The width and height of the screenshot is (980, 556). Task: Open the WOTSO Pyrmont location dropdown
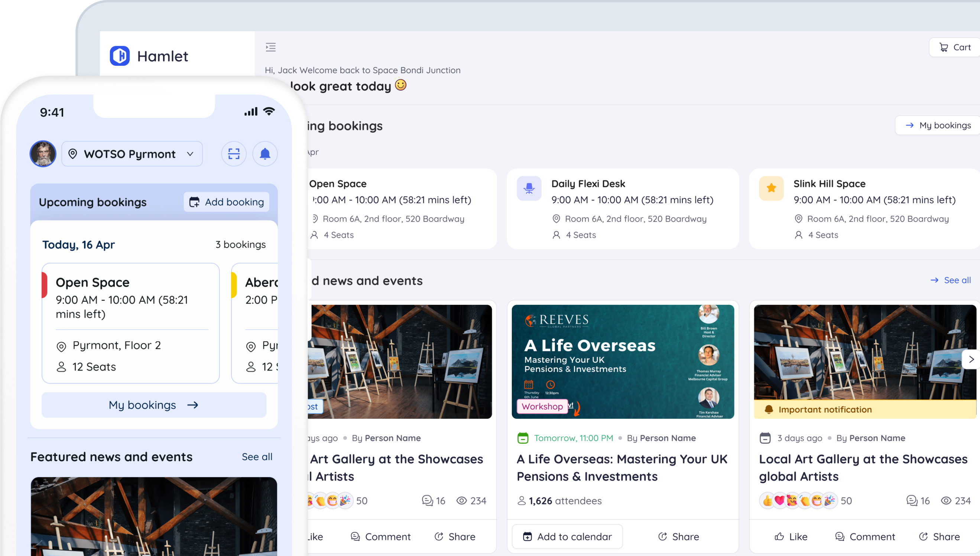(132, 154)
